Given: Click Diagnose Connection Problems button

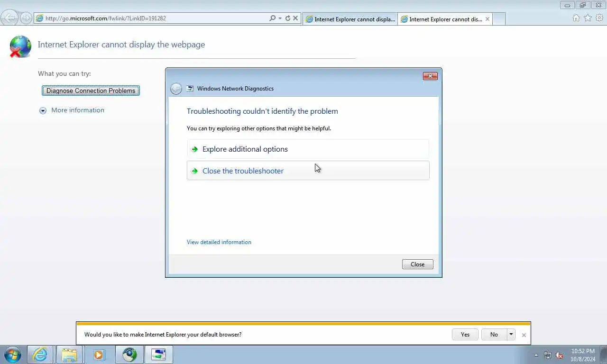Looking at the screenshot, I should [91, 91].
